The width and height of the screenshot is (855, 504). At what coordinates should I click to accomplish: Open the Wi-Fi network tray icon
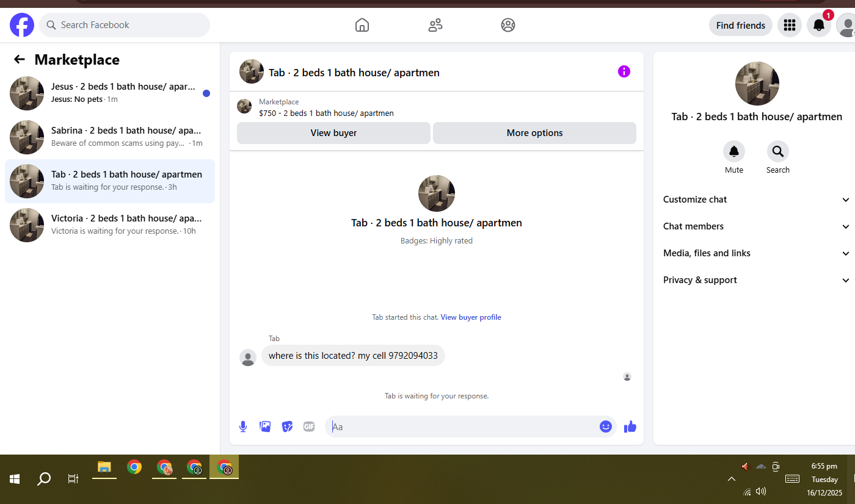pos(748,492)
